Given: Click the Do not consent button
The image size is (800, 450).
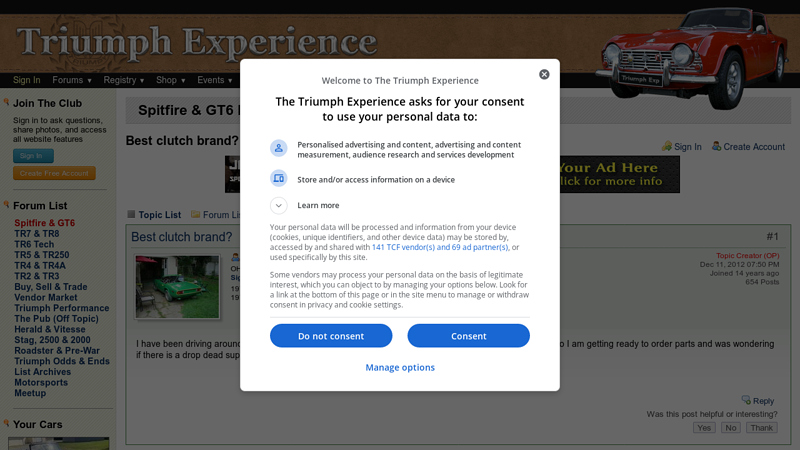Looking at the screenshot, I should pyautogui.click(x=331, y=336).
